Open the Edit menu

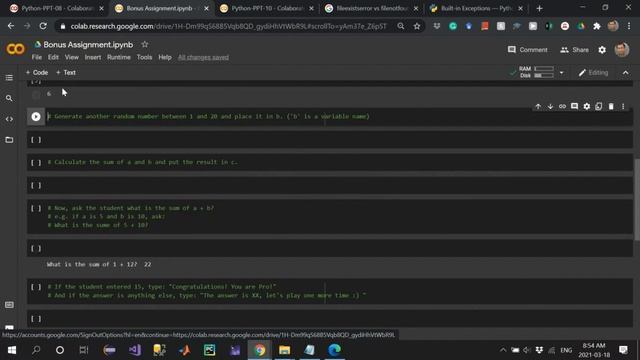(x=53, y=57)
